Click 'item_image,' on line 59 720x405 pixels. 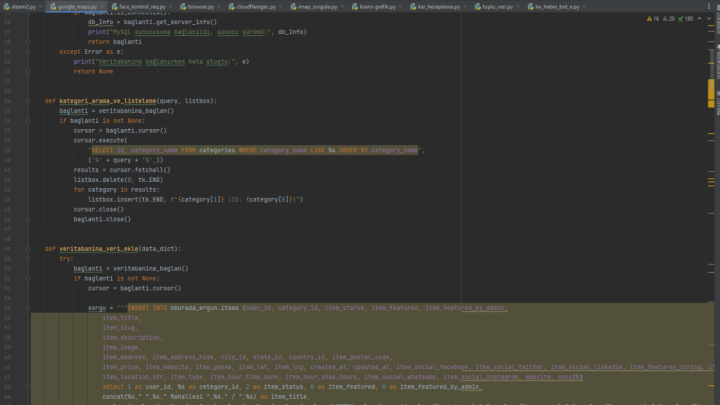[122, 348]
